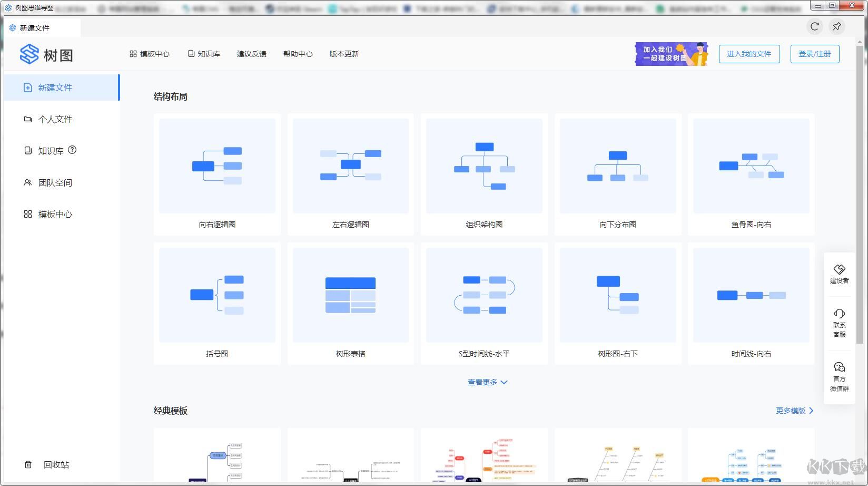Open 模板中心 in the sidebar
Image resolution: width=868 pixels, height=486 pixels.
coord(62,214)
